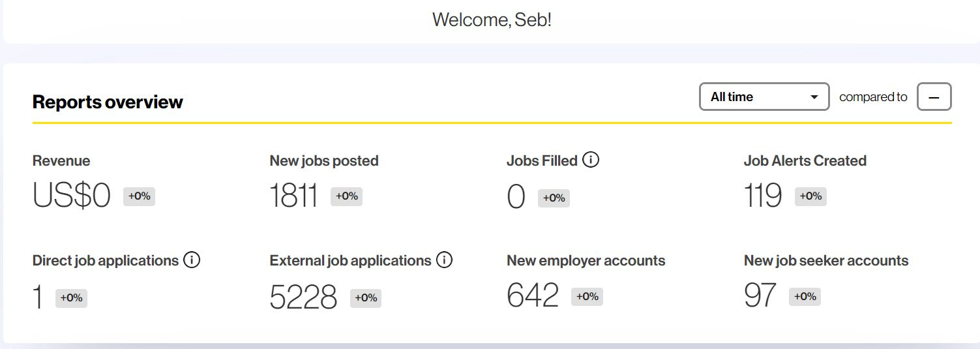Image resolution: width=980 pixels, height=349 pixels.
Task: Click the 5228 External job applications figure
Action: point(303,297)
